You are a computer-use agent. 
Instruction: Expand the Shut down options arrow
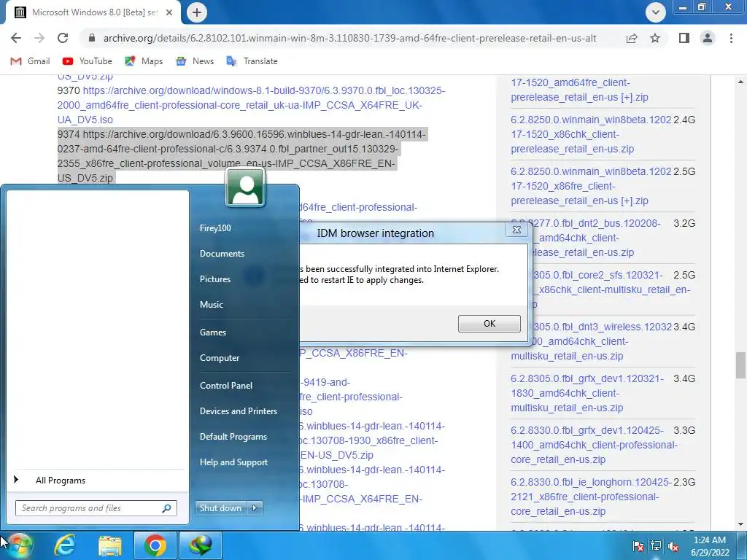(x=255, y=508)
